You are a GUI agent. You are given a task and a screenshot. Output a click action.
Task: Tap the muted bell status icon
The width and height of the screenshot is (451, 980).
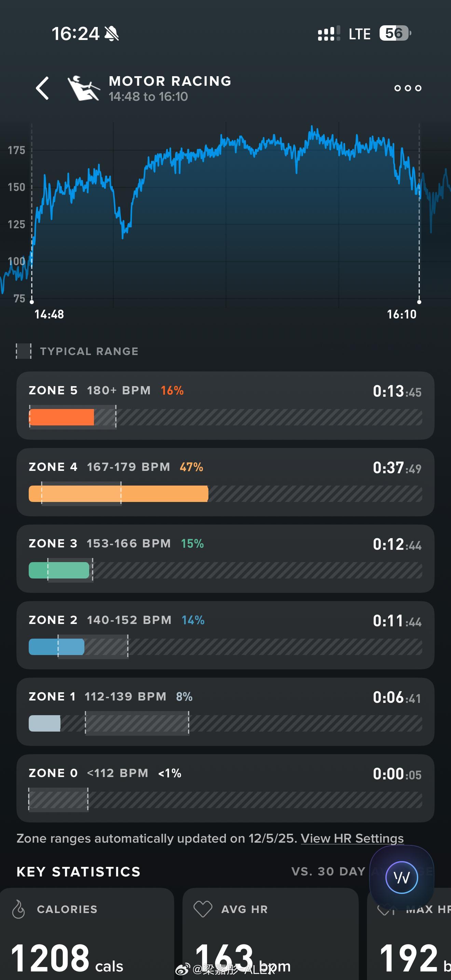coord(111,34)
